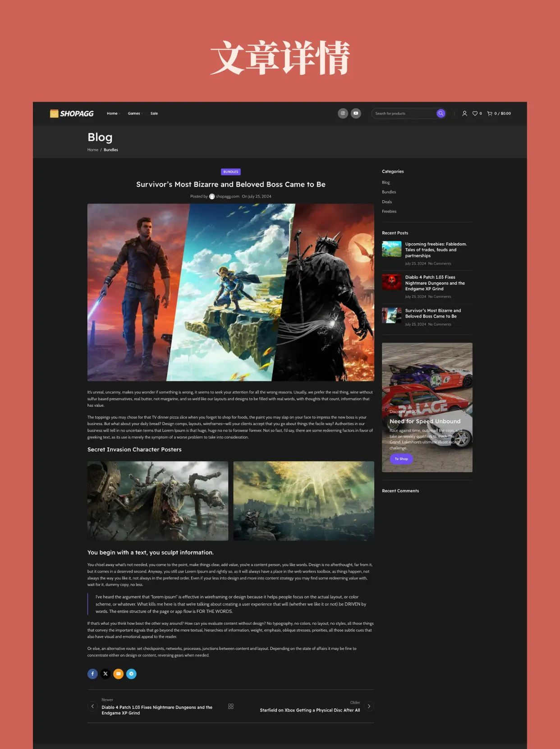Open the YouTube link in header
The width and height of the screenshot is (560, 749).
point(356,113)
